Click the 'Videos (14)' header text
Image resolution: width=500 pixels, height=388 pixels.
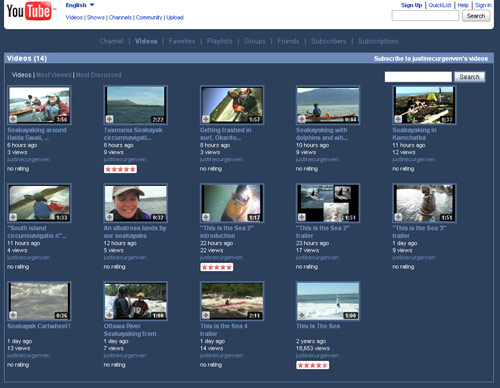click(27, 58)
